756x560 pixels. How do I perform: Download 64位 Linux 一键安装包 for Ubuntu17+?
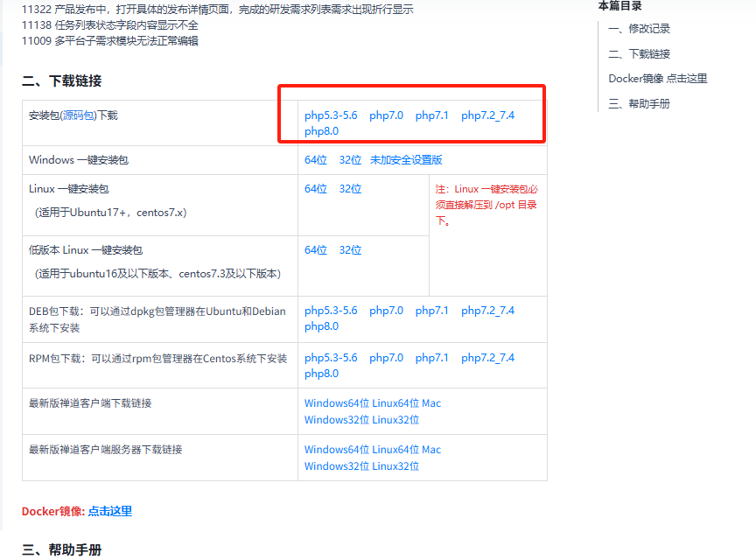316,189
